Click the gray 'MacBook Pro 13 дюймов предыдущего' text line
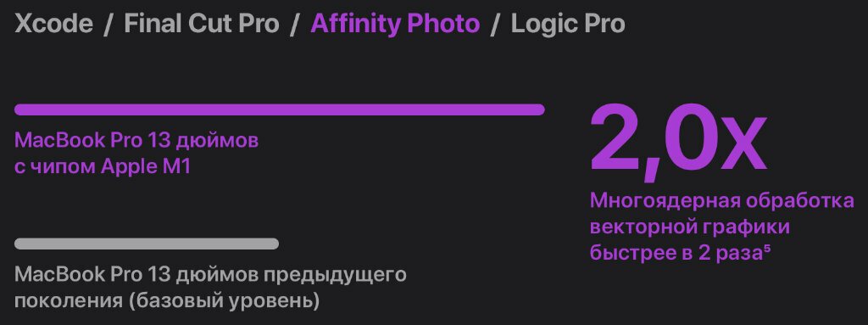This screenshot has width=868, height=325. coord(210,276)
